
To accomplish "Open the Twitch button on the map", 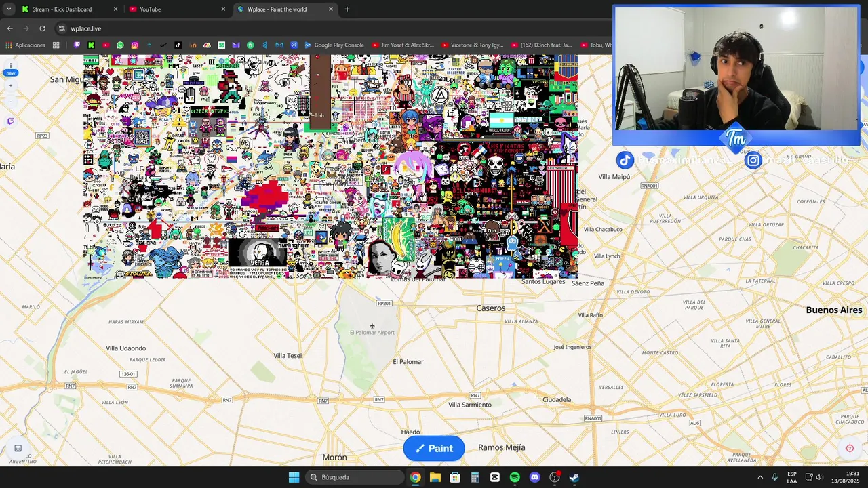I will [x=11, y=121].
